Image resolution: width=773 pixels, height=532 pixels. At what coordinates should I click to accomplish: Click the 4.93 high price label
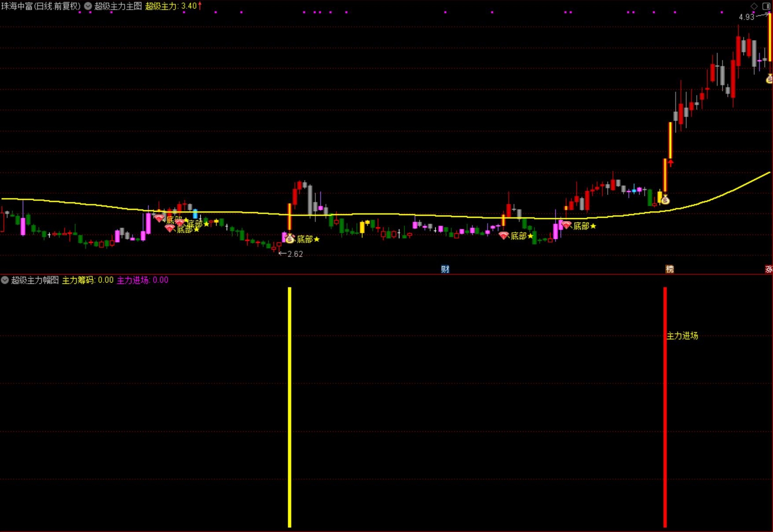click(747, 17)
